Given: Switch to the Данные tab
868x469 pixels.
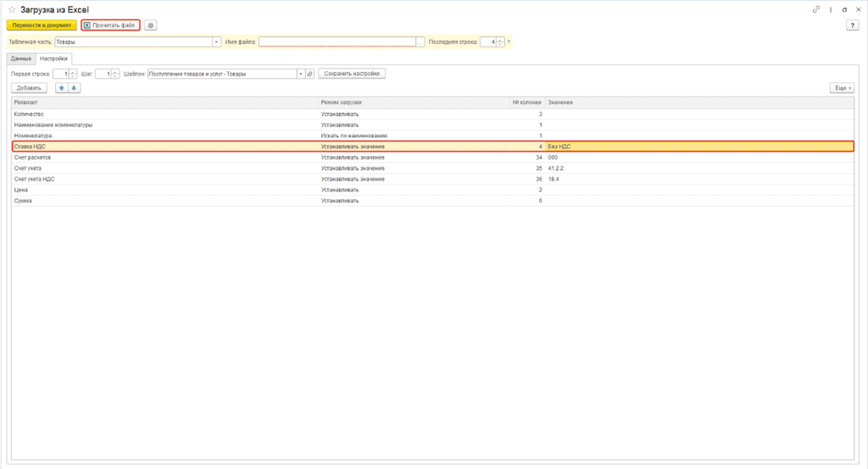Looking at the screenshot, I should (20, 59).
